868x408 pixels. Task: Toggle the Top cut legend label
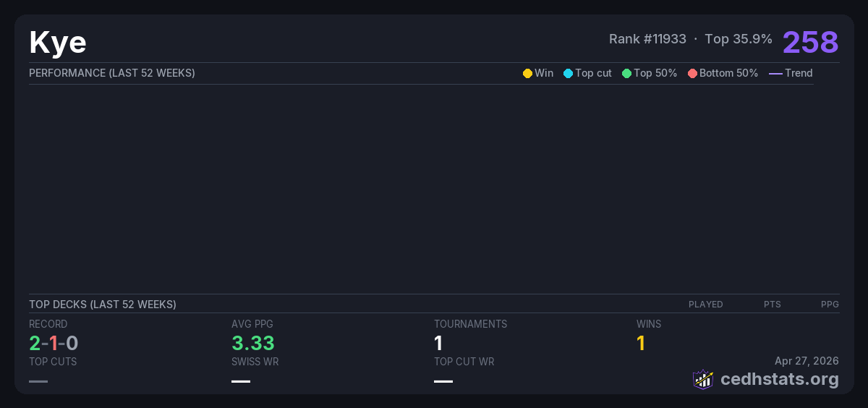click(593, 73)
